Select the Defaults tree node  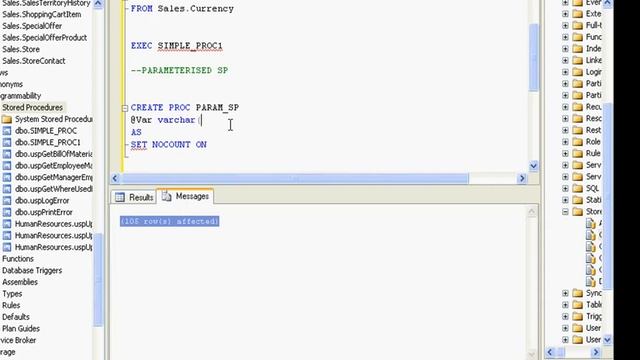[16, 317]
